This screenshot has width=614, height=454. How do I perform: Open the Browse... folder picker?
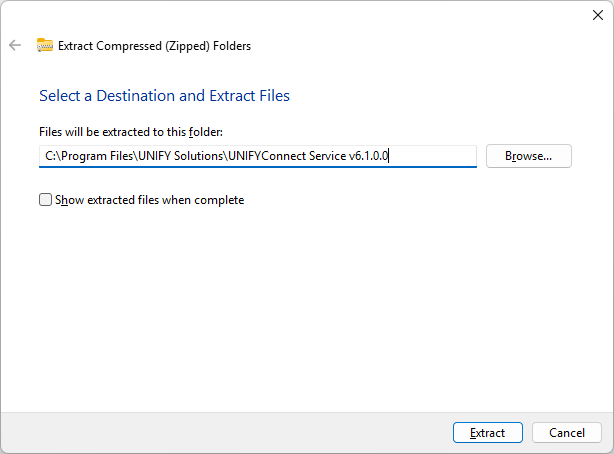(529, 156)
